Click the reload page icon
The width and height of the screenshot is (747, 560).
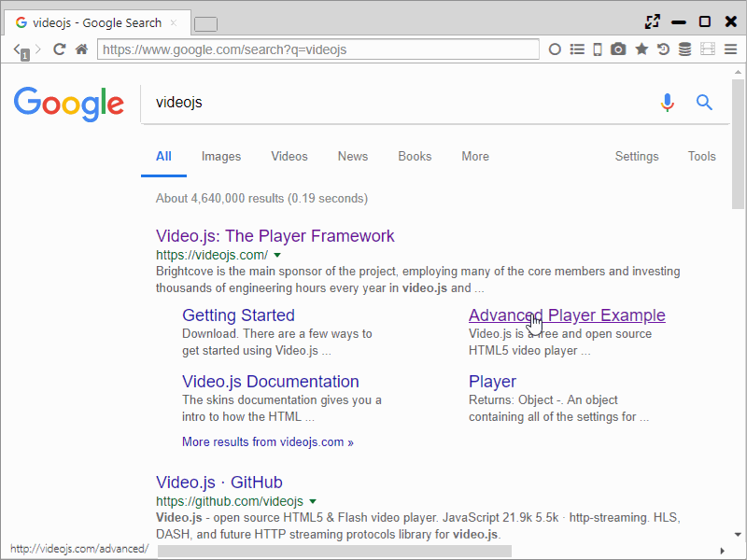60,49
